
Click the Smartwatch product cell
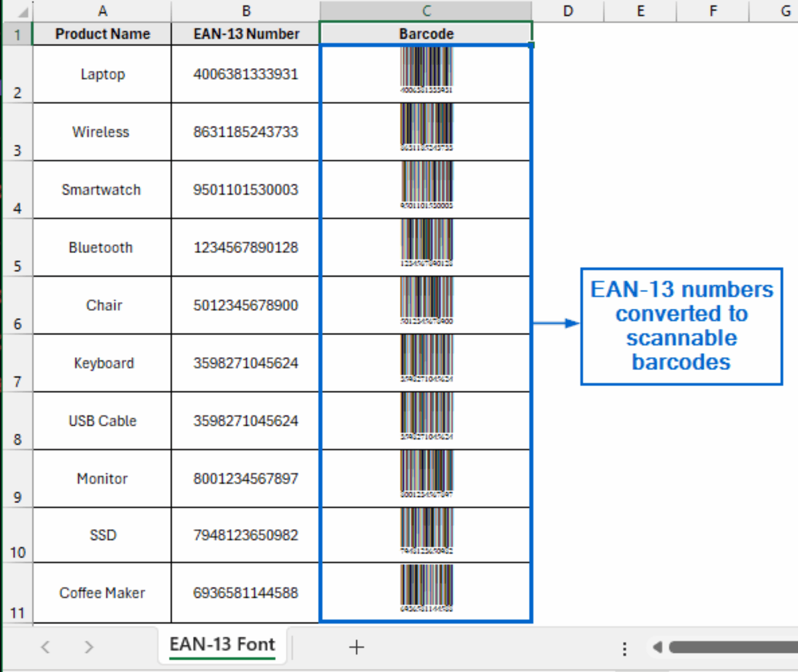tap(102, 189)
